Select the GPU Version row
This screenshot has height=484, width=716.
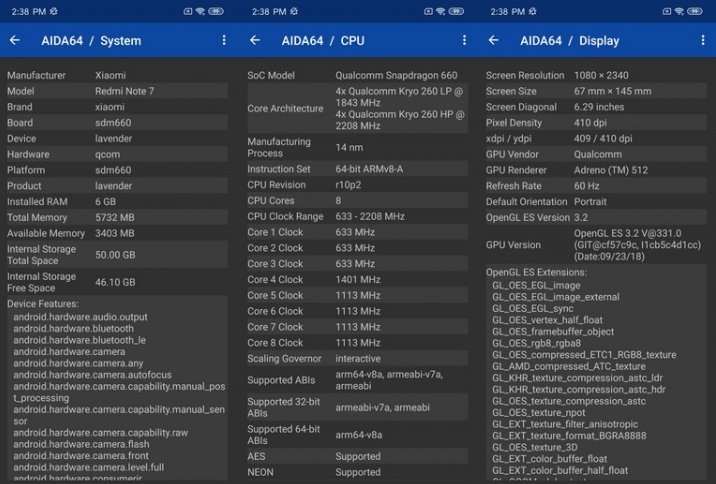(595, 245)
